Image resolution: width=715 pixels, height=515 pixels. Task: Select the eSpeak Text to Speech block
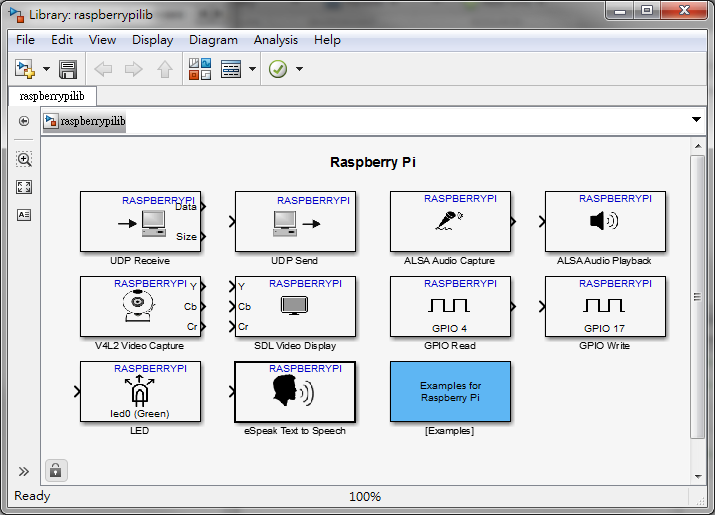pos(295,392)
